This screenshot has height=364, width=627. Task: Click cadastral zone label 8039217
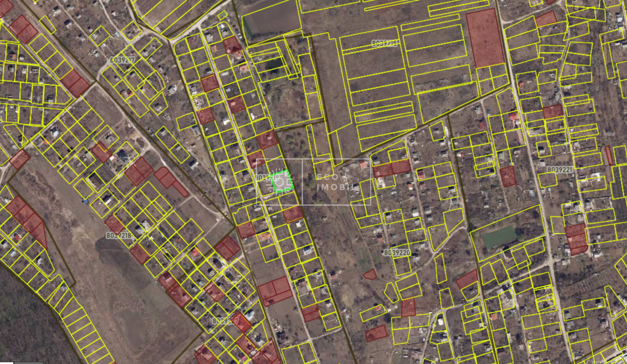122,60
